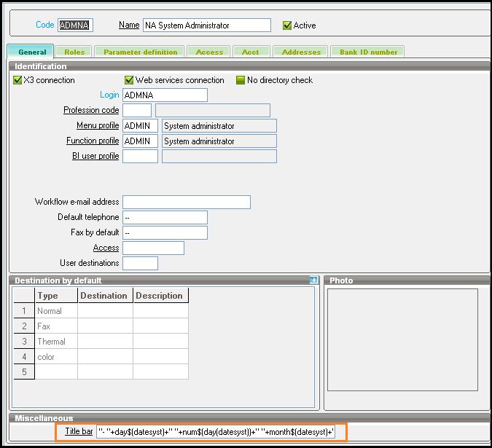This screenshot has height=448, width=492.
Task: Toggle the Web services connection checkbox
Action: (129, 80)
